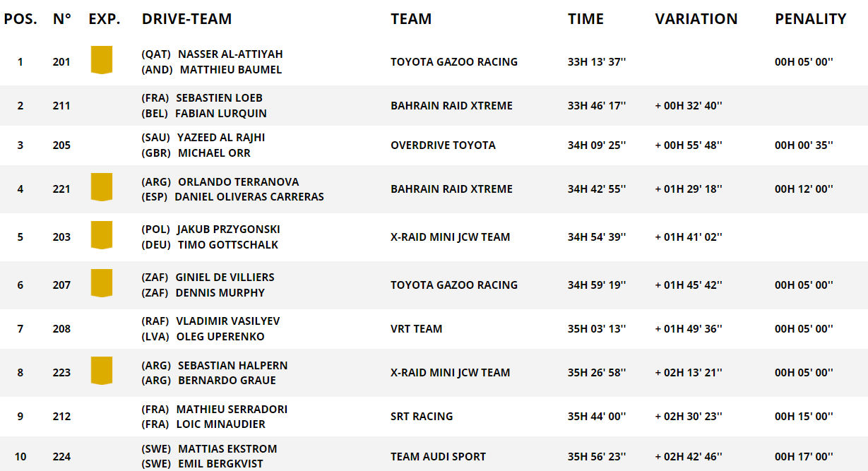Select co-driver Michael Orr's name
Viewport: 868px width, 471px height.
coord(214,153)
